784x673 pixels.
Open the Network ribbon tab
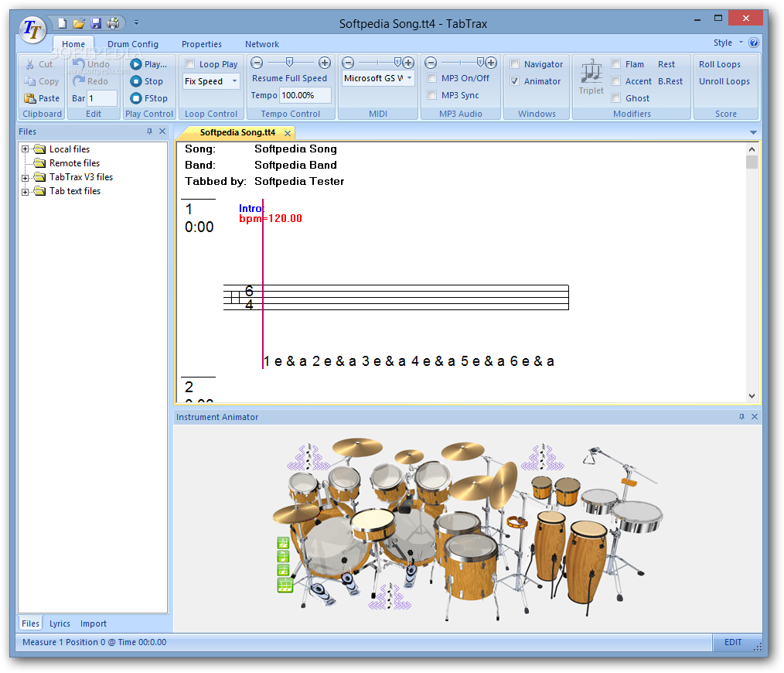262,44
